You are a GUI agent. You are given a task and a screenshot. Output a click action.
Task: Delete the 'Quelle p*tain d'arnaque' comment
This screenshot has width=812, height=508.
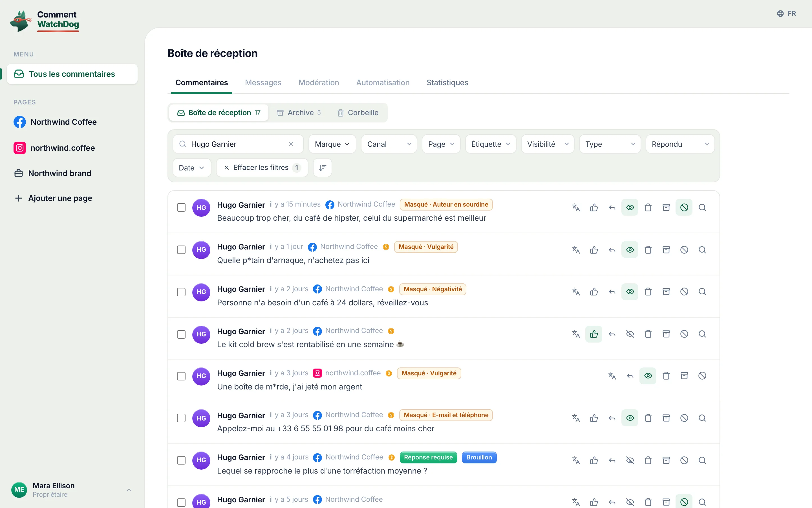point(648,250)
